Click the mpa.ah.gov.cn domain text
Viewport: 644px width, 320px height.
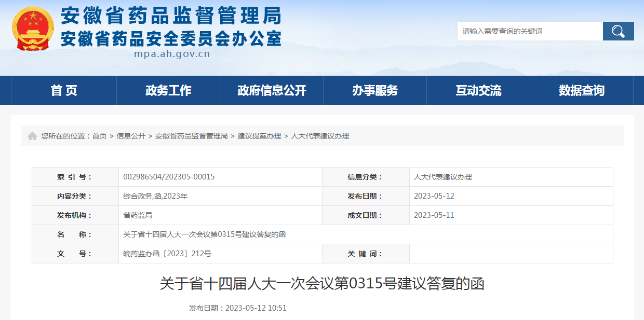[x=172, y=54]
